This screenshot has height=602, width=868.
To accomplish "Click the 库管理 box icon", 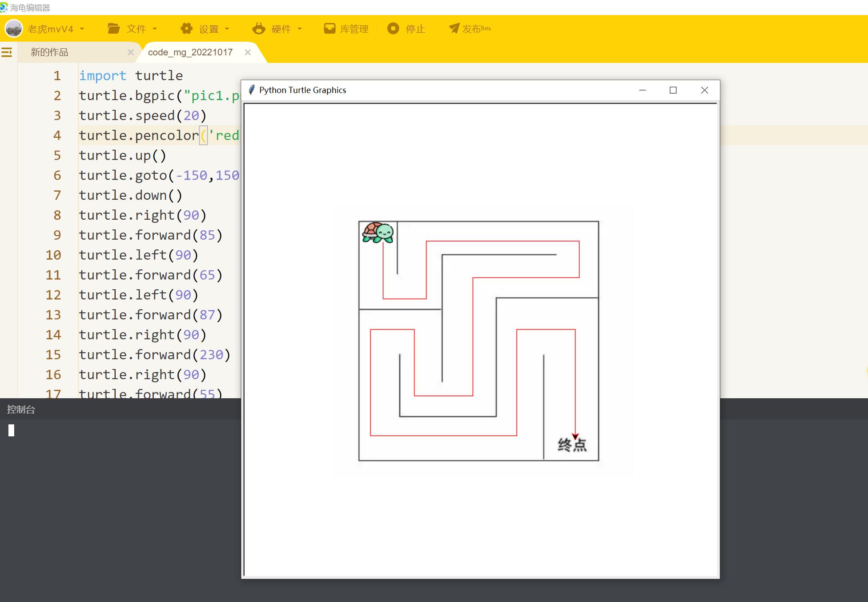I will pos(330,29).
